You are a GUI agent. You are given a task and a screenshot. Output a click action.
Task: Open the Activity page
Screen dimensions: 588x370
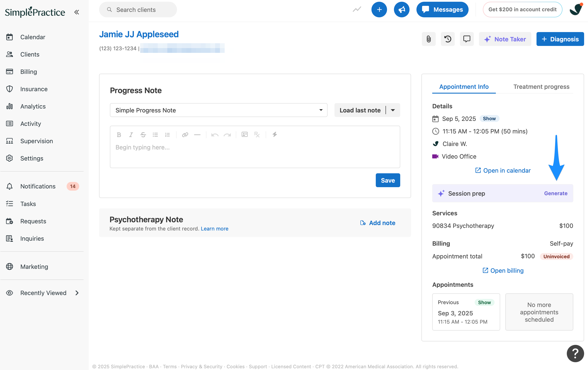tap(31, 123)
